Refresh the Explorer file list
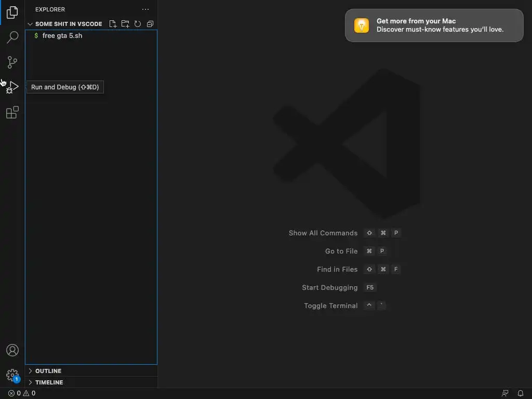 pos(137,24)
